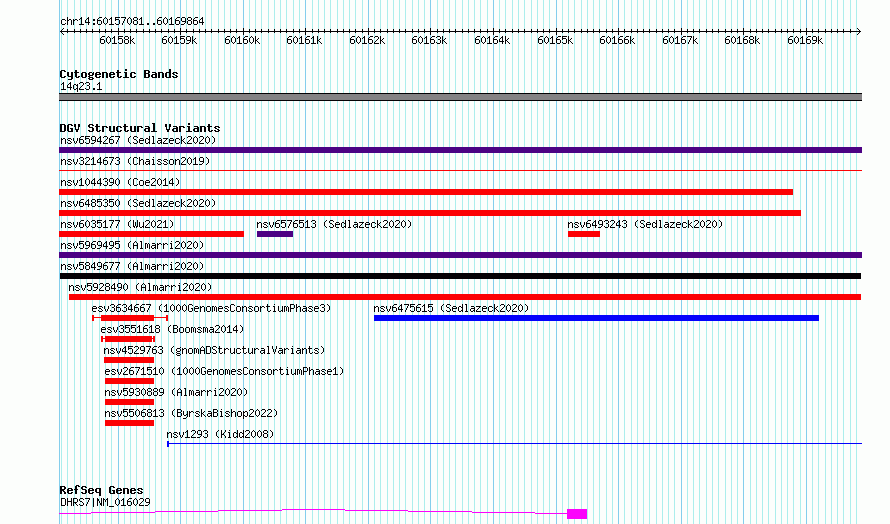Click the purple nsv5969495 variant bar
This screenshot has height=524, width=890.
[x=460, y=255]
